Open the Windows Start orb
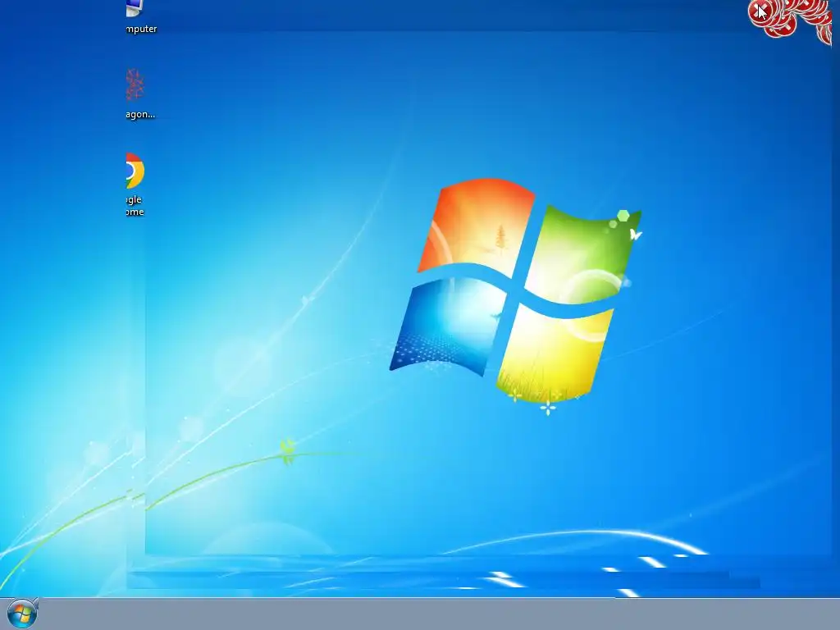840x630 pixels. click(x=22, y=613)
